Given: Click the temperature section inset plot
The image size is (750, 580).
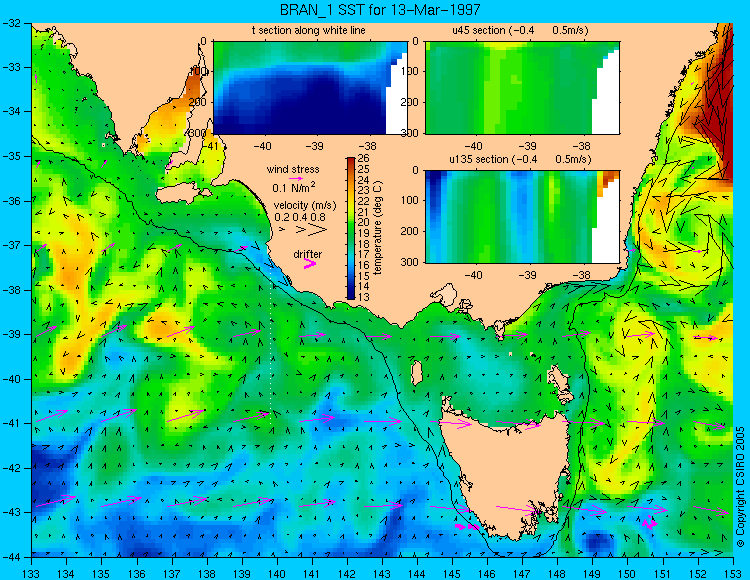Looking at the screenshot, I should coord(310,88).
